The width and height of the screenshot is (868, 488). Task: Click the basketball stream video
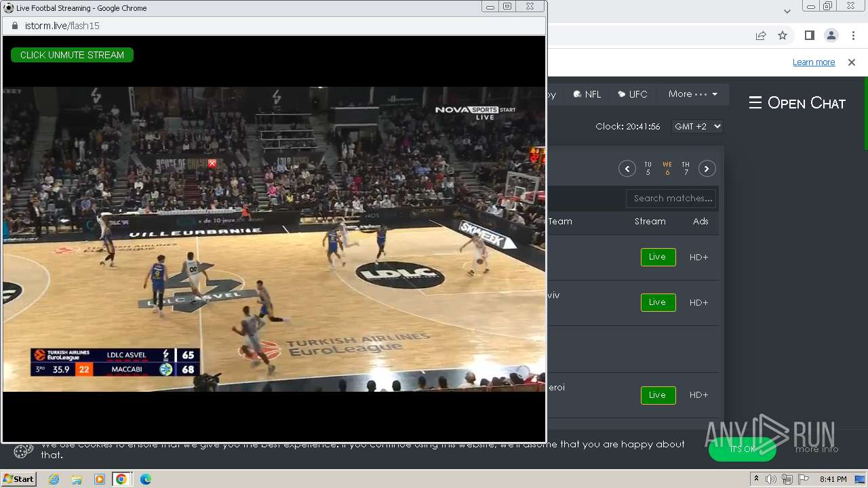[274, 239]
